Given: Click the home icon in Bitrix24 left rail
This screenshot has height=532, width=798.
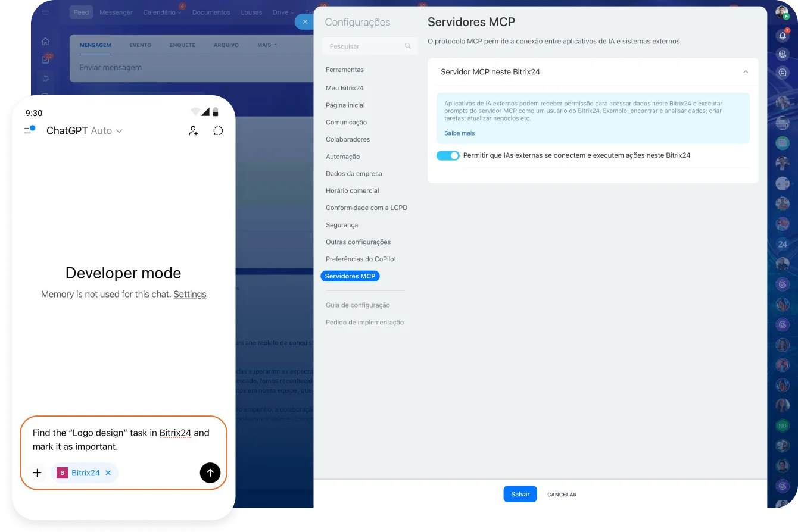Looking at the screenshot, I should pos(46,42).
